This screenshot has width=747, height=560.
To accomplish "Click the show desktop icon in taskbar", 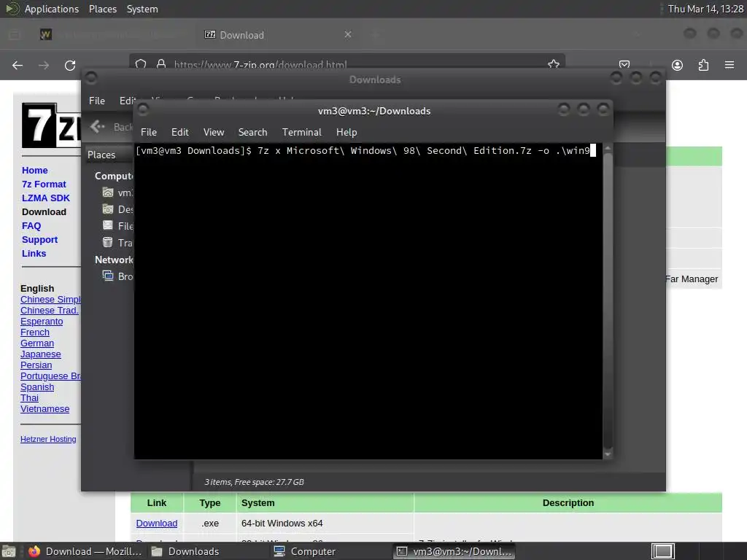I will pos(9,551).
